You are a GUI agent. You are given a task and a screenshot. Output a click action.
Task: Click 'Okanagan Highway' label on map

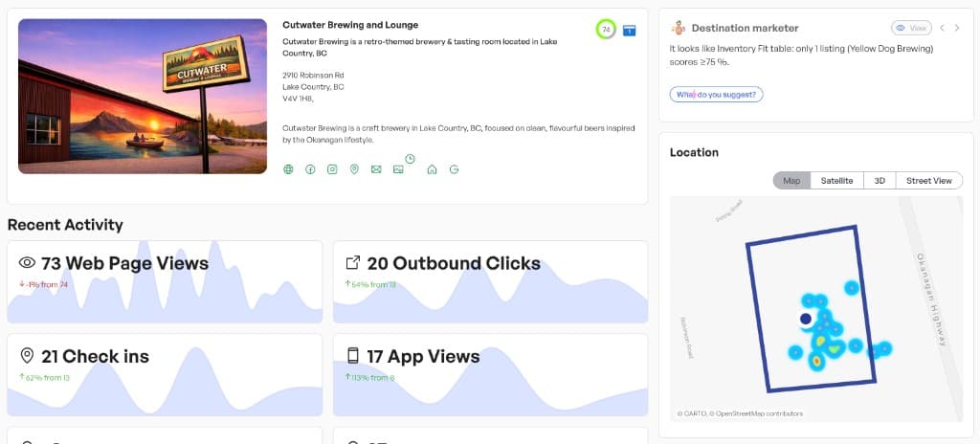point(932,300)
